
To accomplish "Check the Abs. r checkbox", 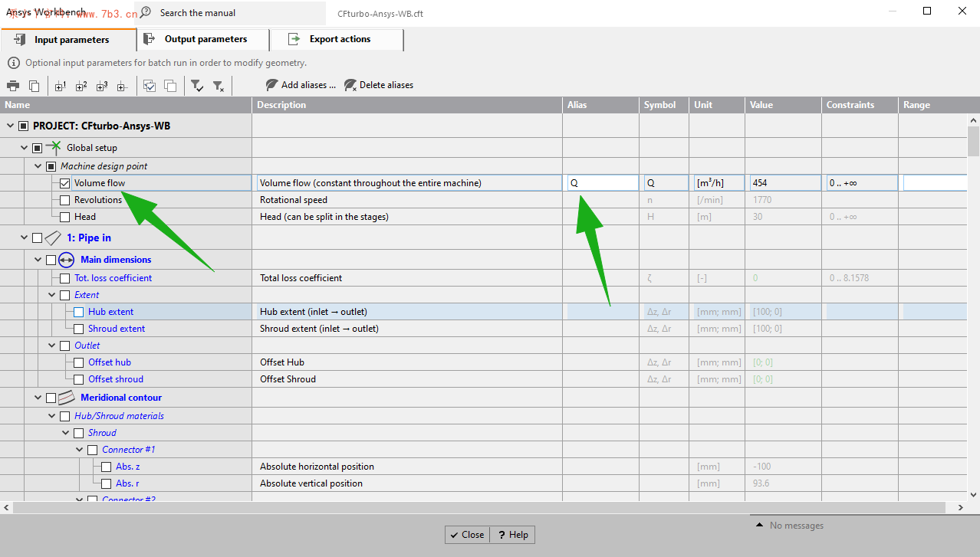I will [x=107, y=483].
